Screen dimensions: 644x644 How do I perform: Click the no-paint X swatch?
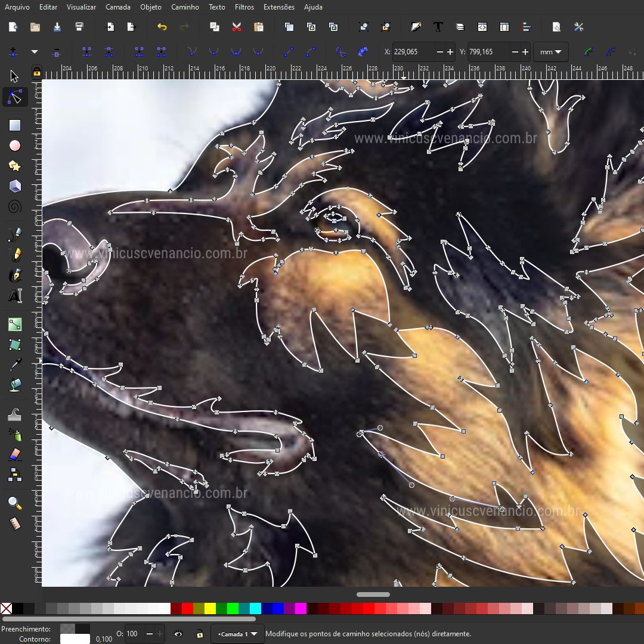click(x=6, y=608)
